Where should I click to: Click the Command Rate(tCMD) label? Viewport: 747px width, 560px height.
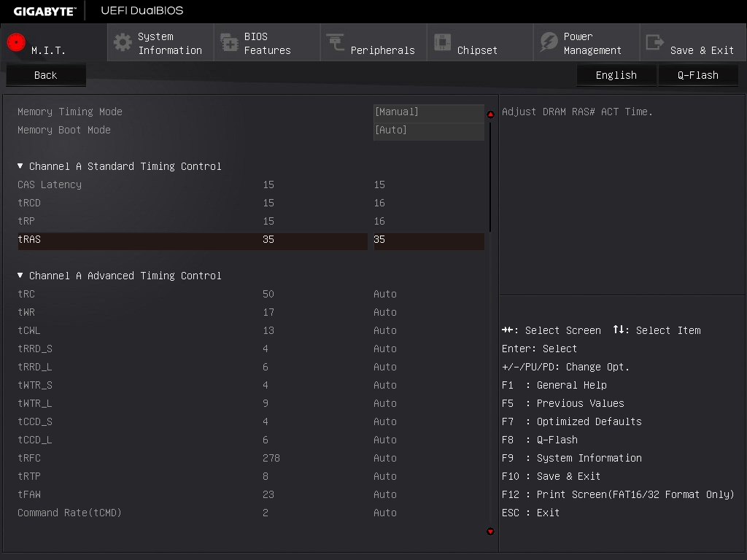point(69,513)
